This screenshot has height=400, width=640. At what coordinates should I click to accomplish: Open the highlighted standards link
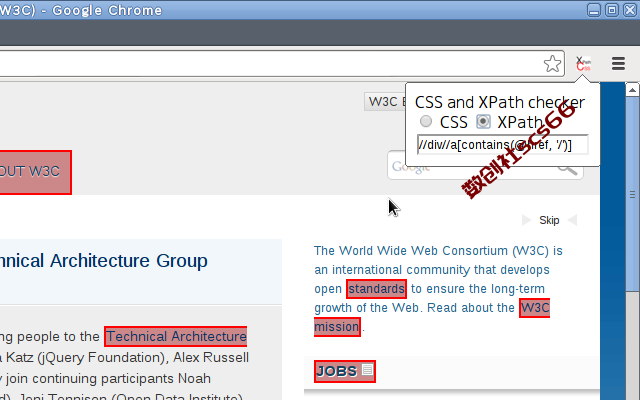[x=376, y=289]
